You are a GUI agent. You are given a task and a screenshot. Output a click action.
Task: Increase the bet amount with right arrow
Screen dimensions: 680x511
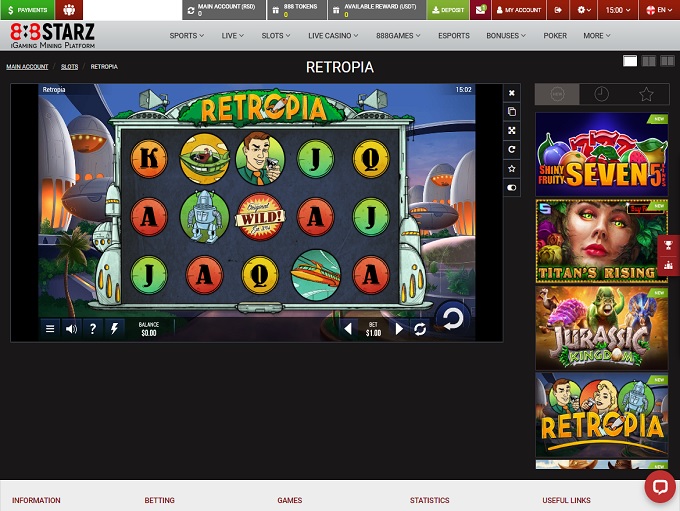(399, 328)
